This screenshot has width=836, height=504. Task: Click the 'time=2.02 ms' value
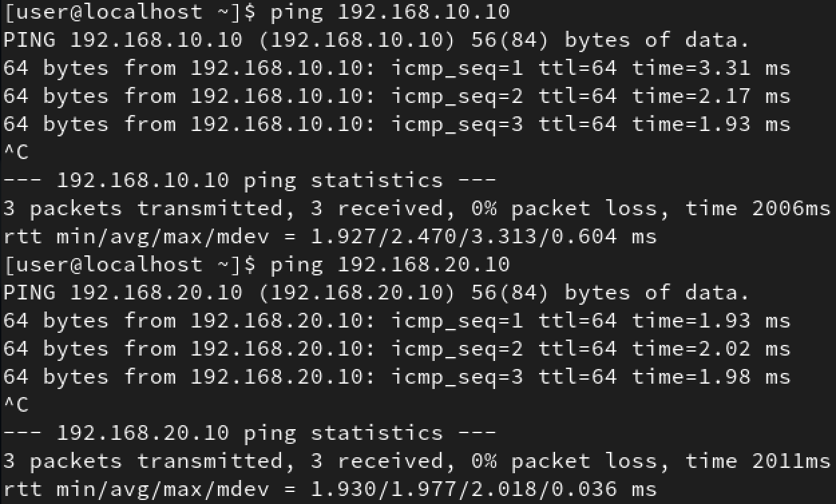[x=711, y=349]
